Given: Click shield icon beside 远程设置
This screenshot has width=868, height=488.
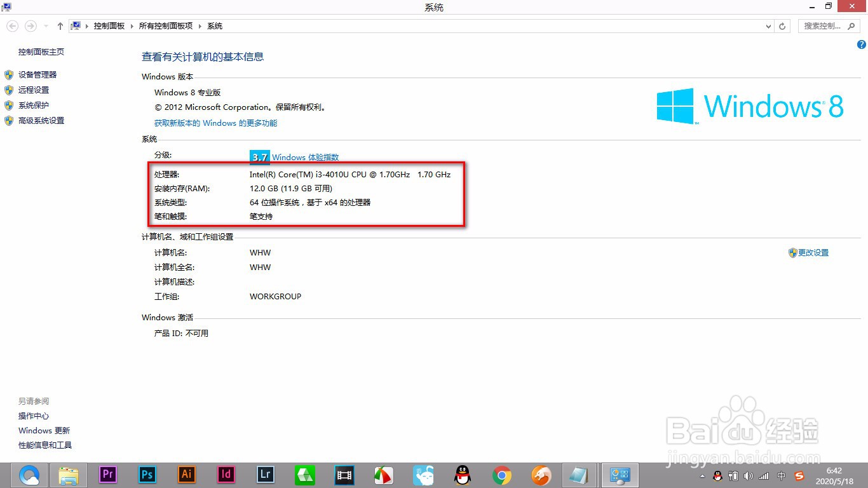Looking at the screenshot, I should (x=9, y=90).
